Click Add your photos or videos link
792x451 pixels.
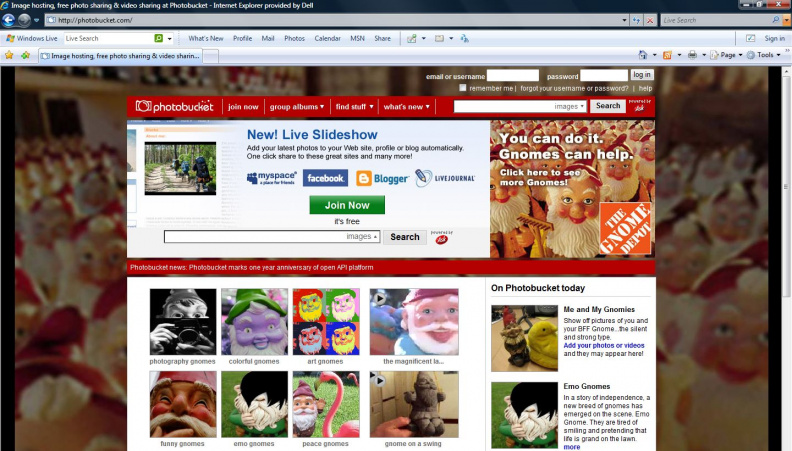pyautogui.click(x=604, y=345)
